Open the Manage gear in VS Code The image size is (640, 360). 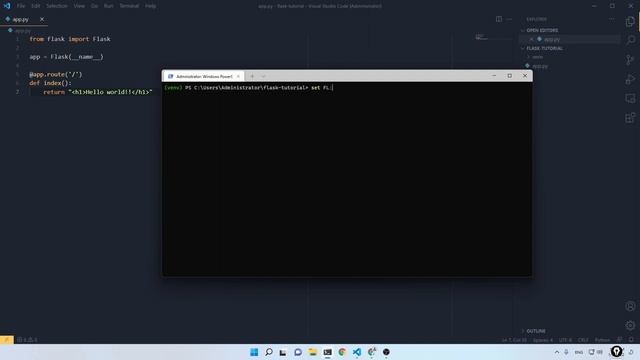(x=630, y=325)
